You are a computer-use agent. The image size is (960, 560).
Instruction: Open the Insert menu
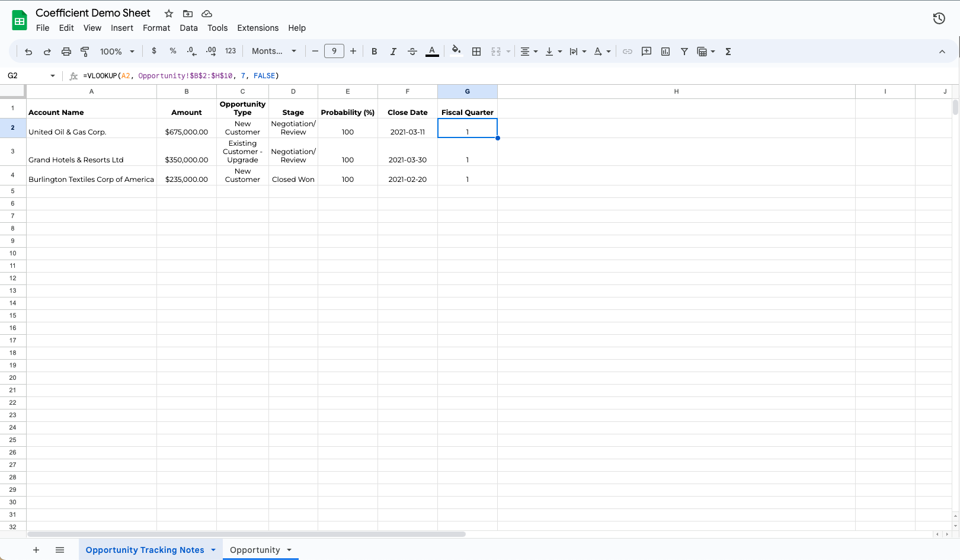tap(122, 28)
